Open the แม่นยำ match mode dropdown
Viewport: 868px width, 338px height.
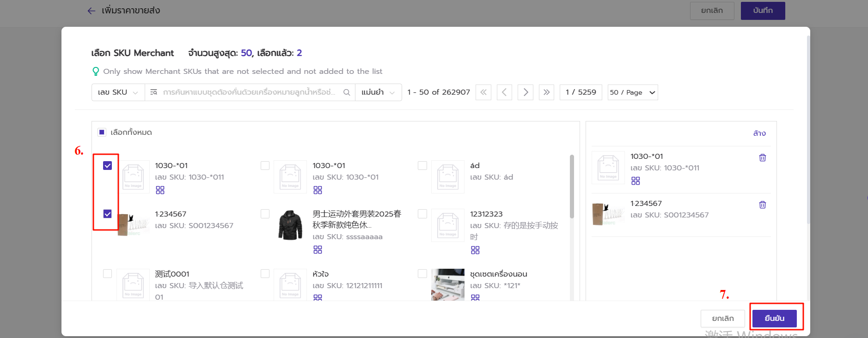(378, 92)
